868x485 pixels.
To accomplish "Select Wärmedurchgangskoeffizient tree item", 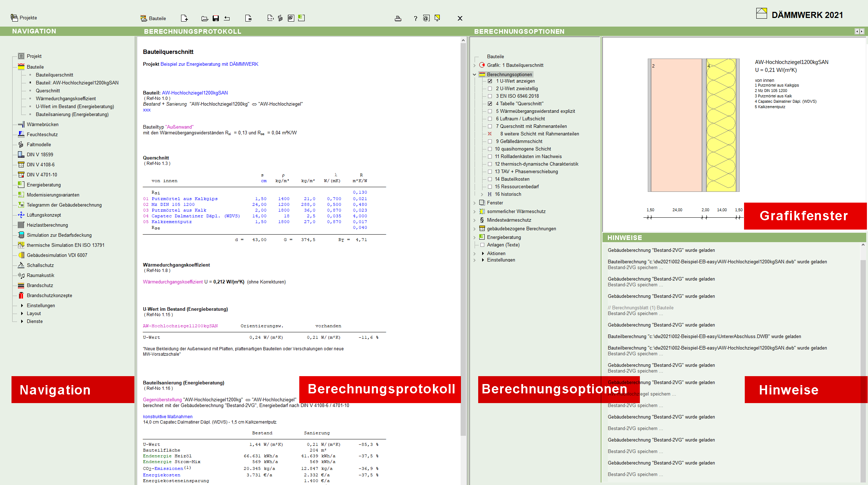I will (x=66, y=98).
